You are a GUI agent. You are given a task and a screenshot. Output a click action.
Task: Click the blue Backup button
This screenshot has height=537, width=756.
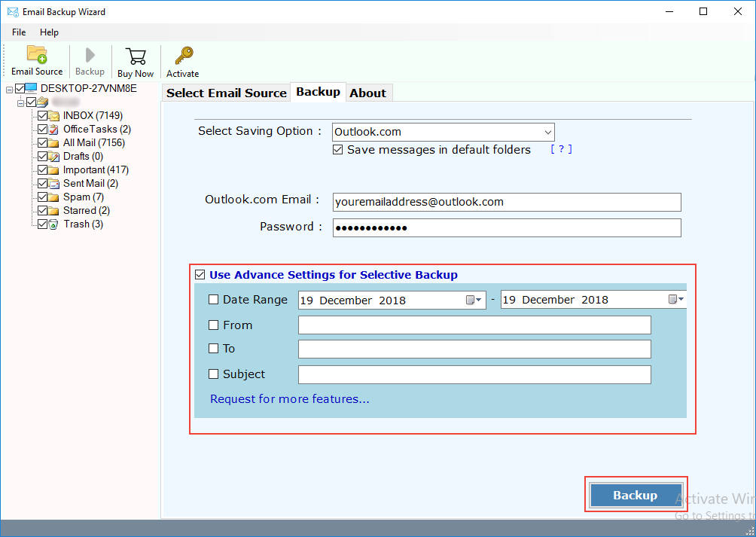(x=636, y=495)
